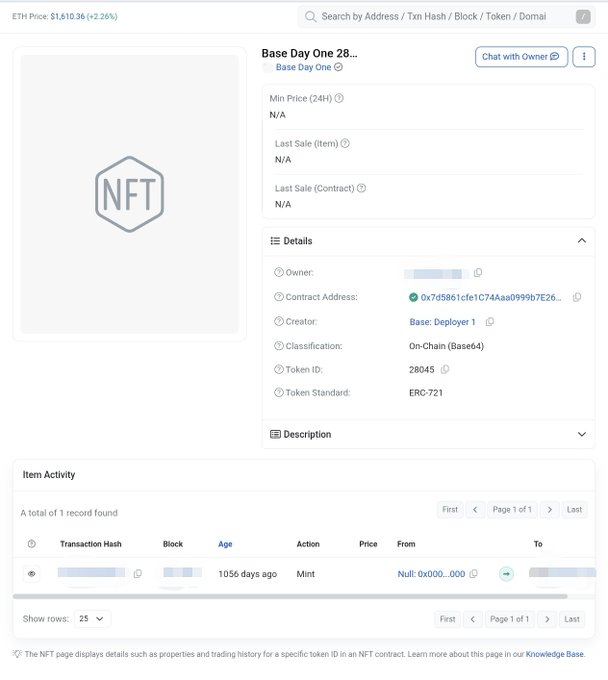Copy the Base: Deployer 1 address

tap(490, 322)
